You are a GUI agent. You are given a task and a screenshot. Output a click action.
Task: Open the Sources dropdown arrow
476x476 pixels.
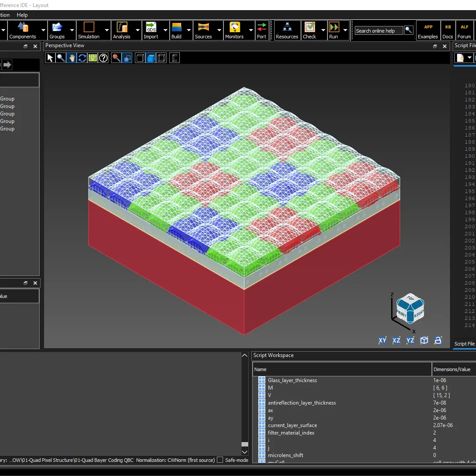[x=219, y=31]
